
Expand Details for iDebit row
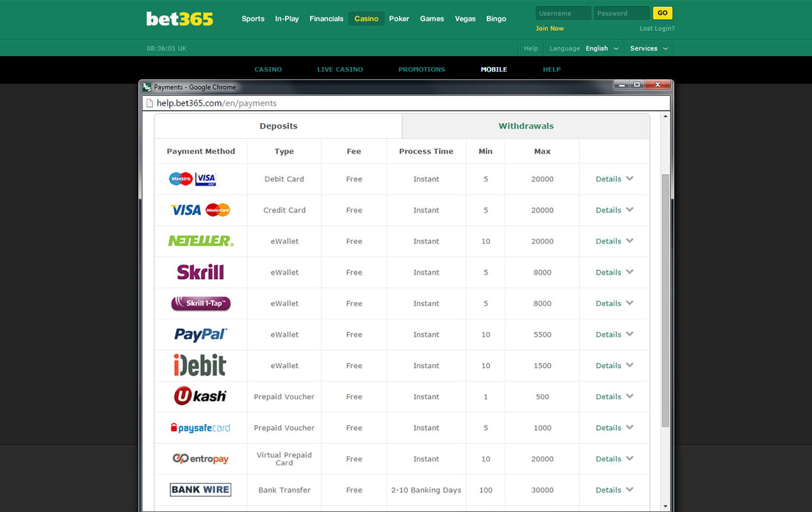(x=614, y=365)
